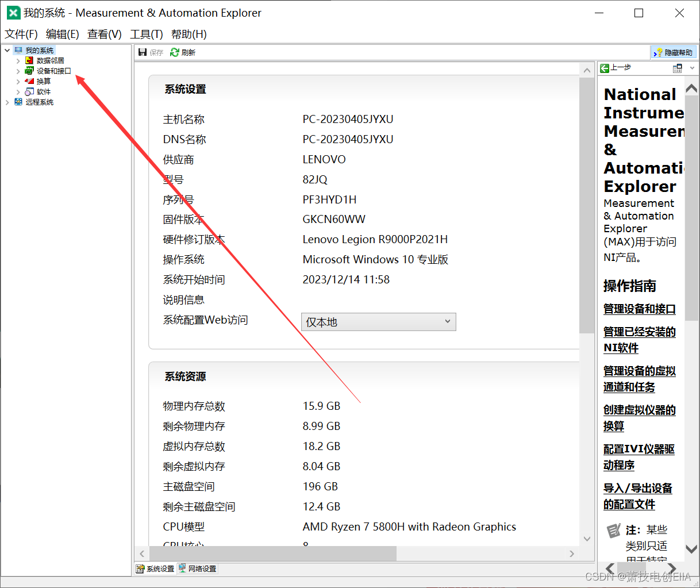Click the DNS名称 value PC-20230405JYXU
700x588 pixels.
point(348,140)
